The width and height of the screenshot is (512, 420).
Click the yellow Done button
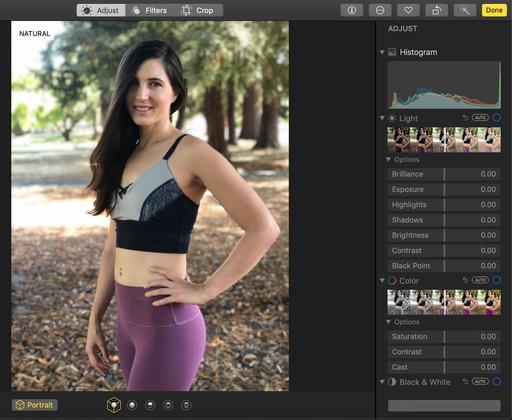(494, 10)
